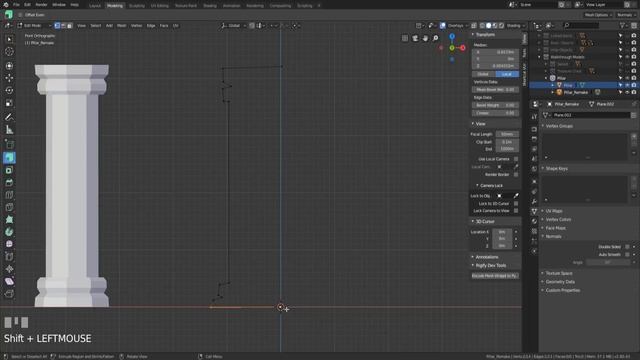
Task: Click the Focal Length field
Action: 507,134
